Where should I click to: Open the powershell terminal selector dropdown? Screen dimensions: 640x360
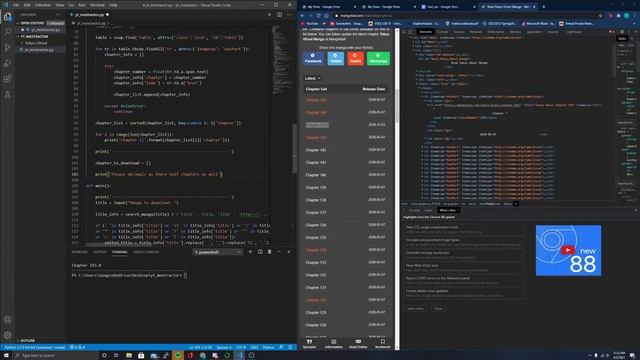pyautogui.click(x=218, y=252)
